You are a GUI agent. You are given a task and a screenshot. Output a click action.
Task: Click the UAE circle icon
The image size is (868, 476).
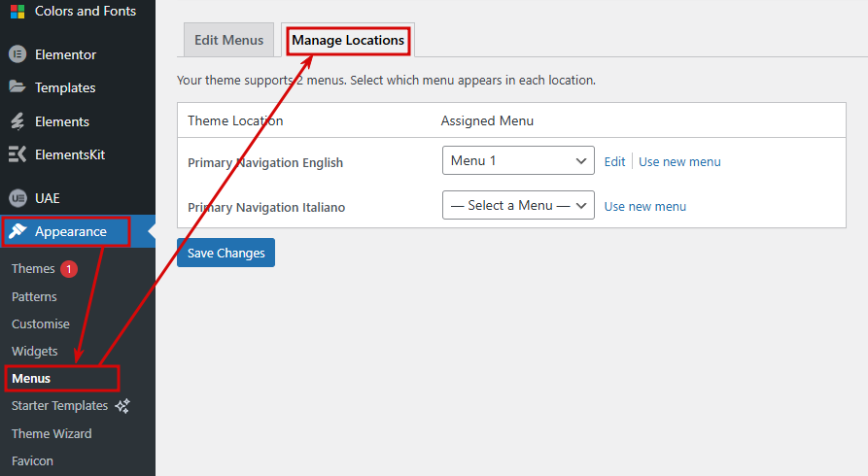pyautogui.click(x=17, y=198)
